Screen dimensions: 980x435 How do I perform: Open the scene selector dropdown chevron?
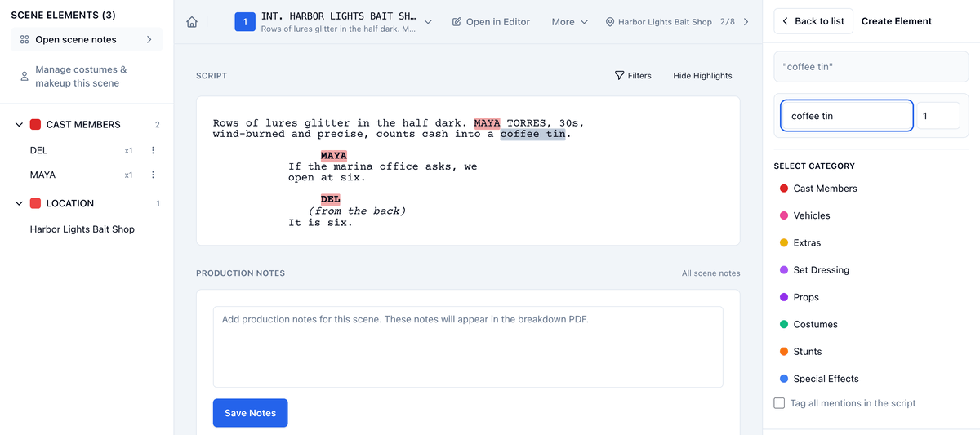(x=428, y=22)
